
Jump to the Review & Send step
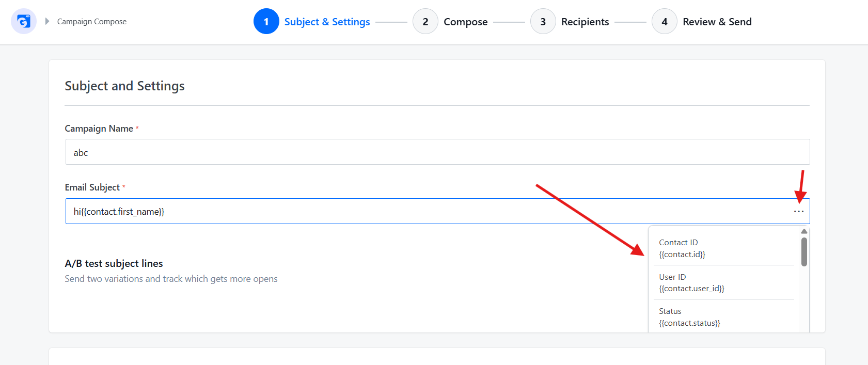tap(702, 22)
